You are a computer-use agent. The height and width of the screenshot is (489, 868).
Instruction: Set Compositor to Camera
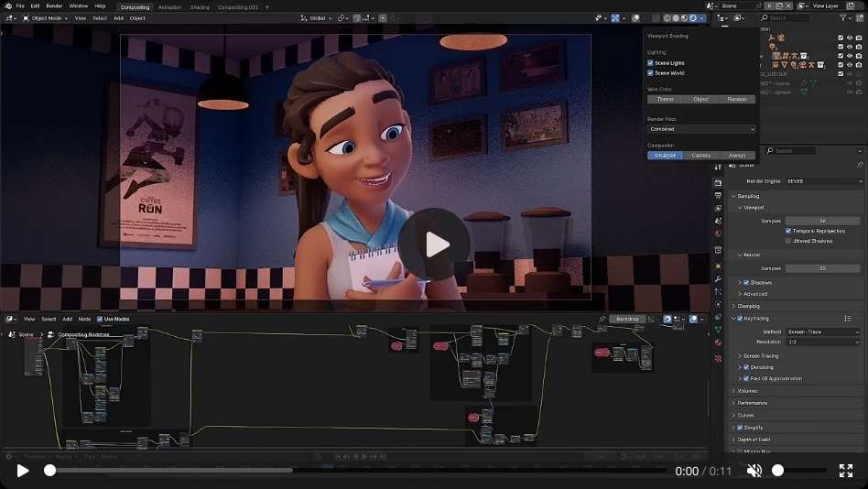[701, 156]
